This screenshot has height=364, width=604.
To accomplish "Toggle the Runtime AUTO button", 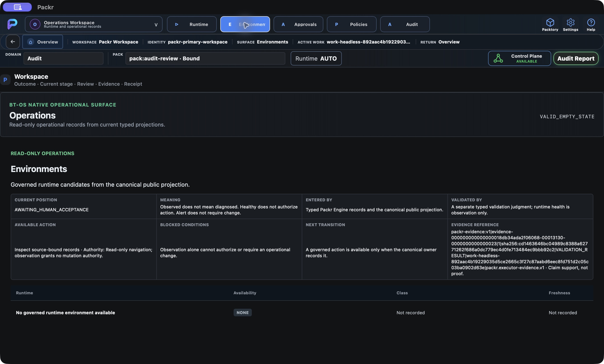I will 316,58.
